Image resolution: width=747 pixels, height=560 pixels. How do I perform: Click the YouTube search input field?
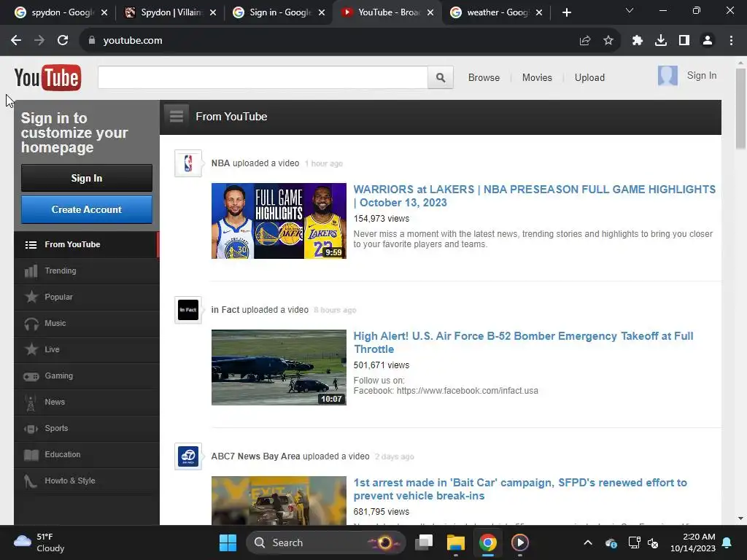(263, 77)
